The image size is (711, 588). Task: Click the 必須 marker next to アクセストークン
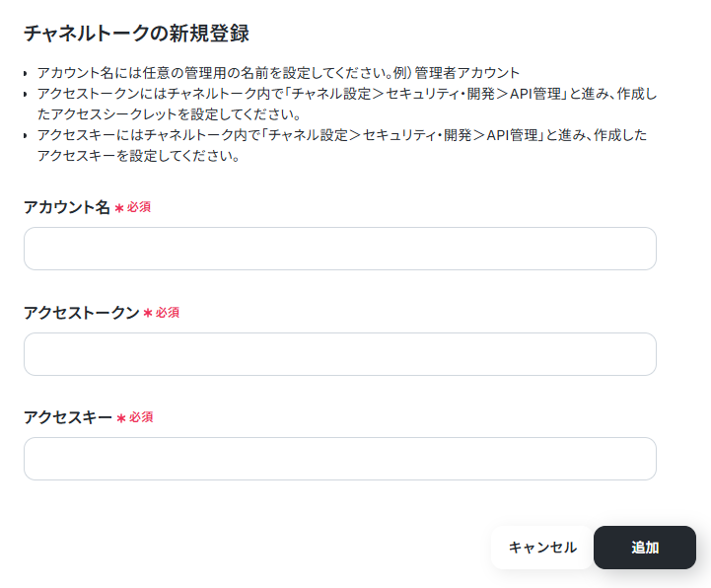coord(168,313)
